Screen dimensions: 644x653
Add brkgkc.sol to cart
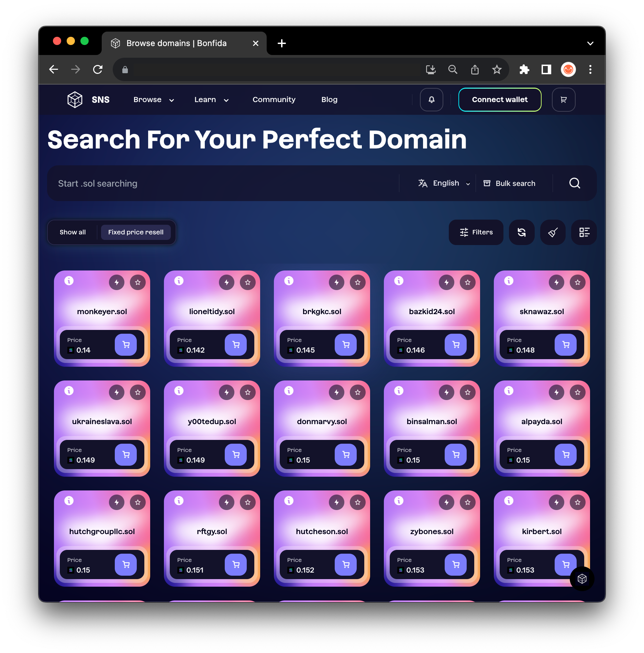(x=346, y=345)
